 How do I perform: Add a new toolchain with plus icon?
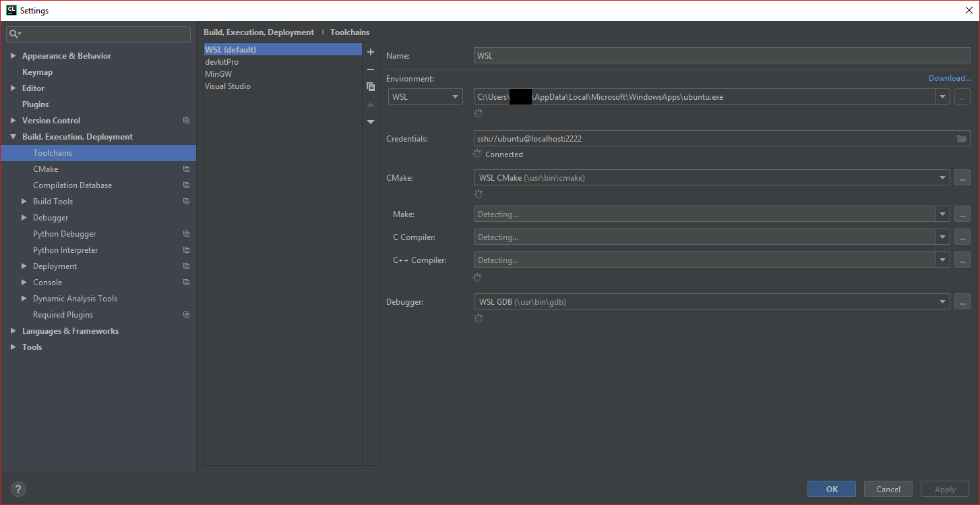370,52
